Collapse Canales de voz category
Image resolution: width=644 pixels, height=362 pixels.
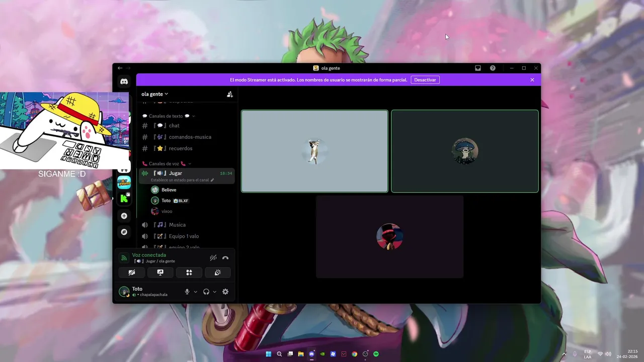coord(167,164)
